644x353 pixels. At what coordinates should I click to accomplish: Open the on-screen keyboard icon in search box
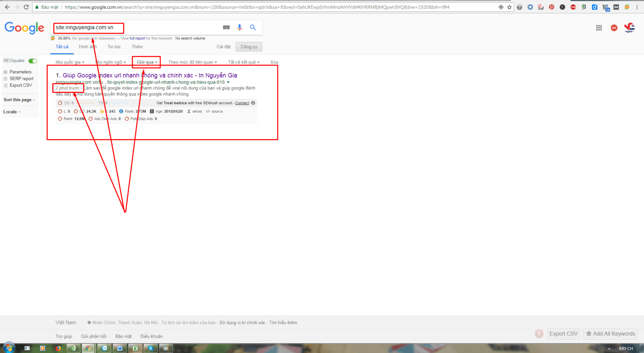pos(226,27)
